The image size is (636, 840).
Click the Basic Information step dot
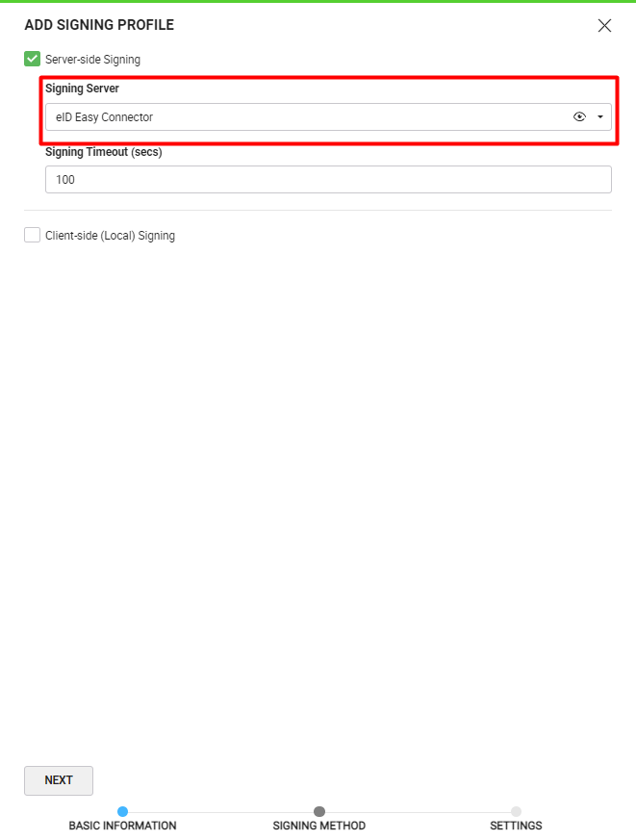coord(122,812)
